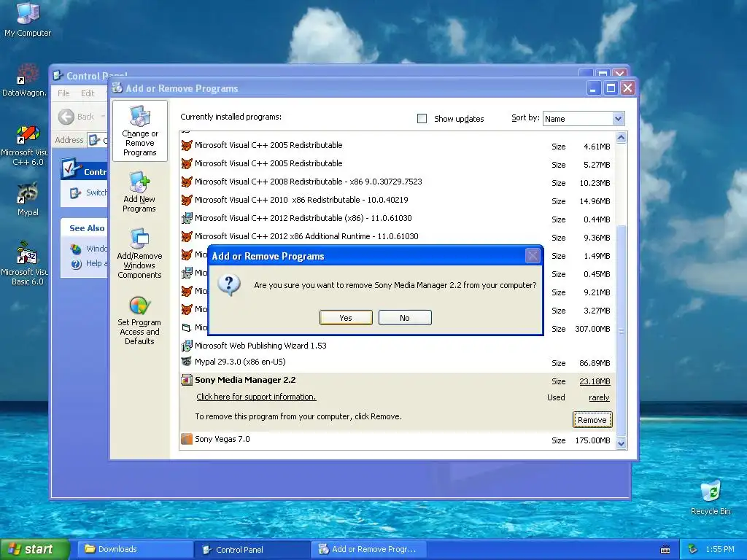
Task: Click Switch view link in Control Panel
Action: tap(96, 192)
